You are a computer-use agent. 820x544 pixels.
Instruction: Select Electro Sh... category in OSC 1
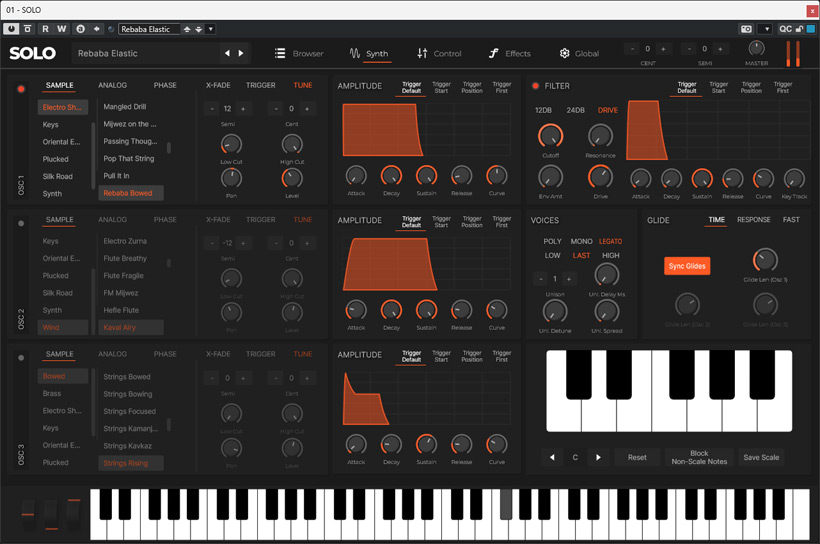point(63,107)
